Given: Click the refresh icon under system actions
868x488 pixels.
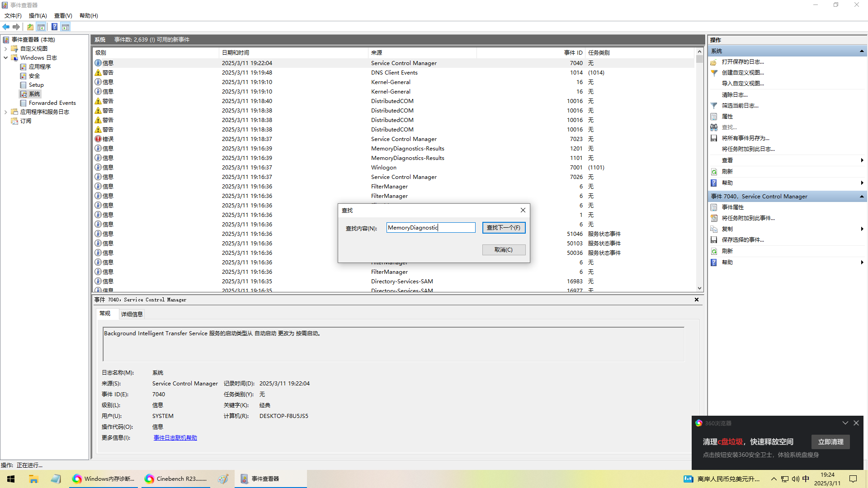Looking at the screenshot, I should [714, 172].
